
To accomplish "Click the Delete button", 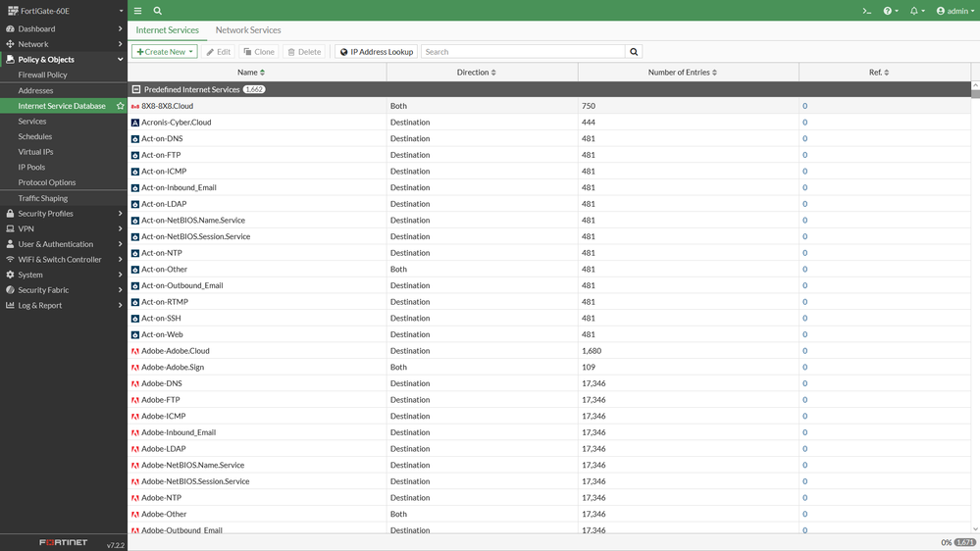I will point(304,52).
